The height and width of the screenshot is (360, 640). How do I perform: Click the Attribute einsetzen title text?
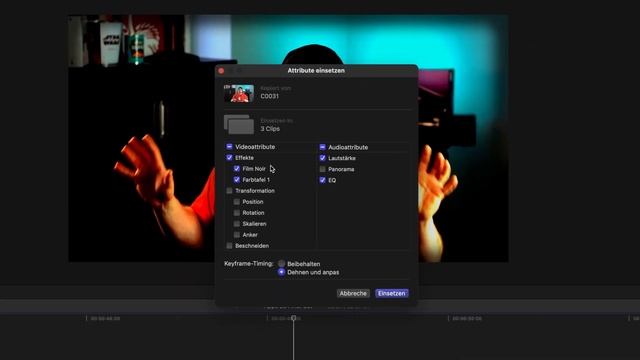coord(316,71)
